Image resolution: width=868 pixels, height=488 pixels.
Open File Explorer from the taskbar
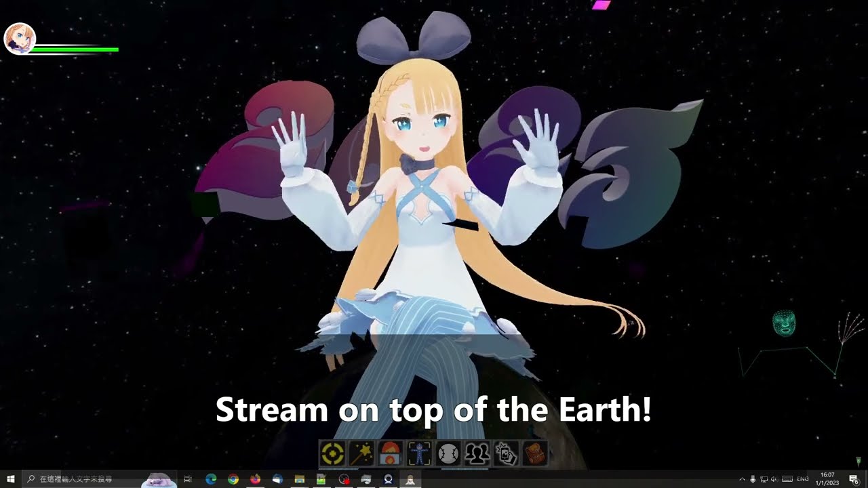[299, 479]
